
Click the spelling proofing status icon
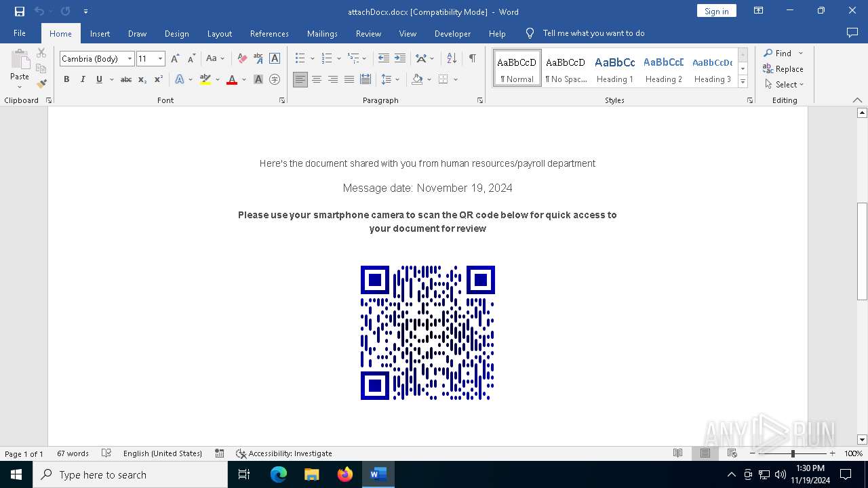pos(106,453)
